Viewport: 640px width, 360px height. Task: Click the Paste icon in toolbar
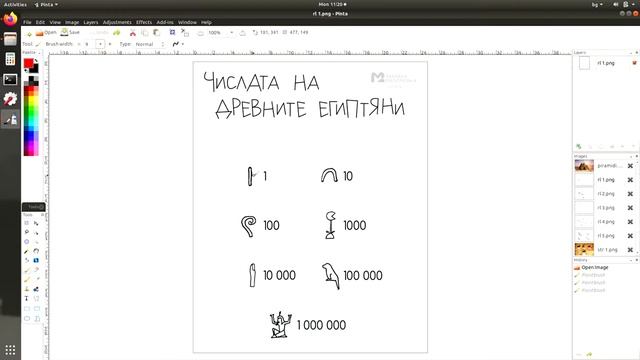click(156, 33)
